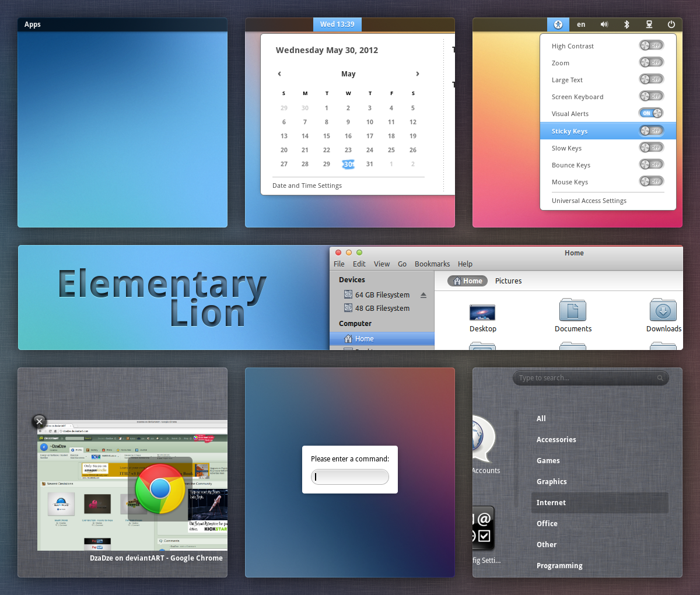Click the Home breadcrumb button
Image resolution: width=700 pixels, height=595 pixels.
click(467, 281)
